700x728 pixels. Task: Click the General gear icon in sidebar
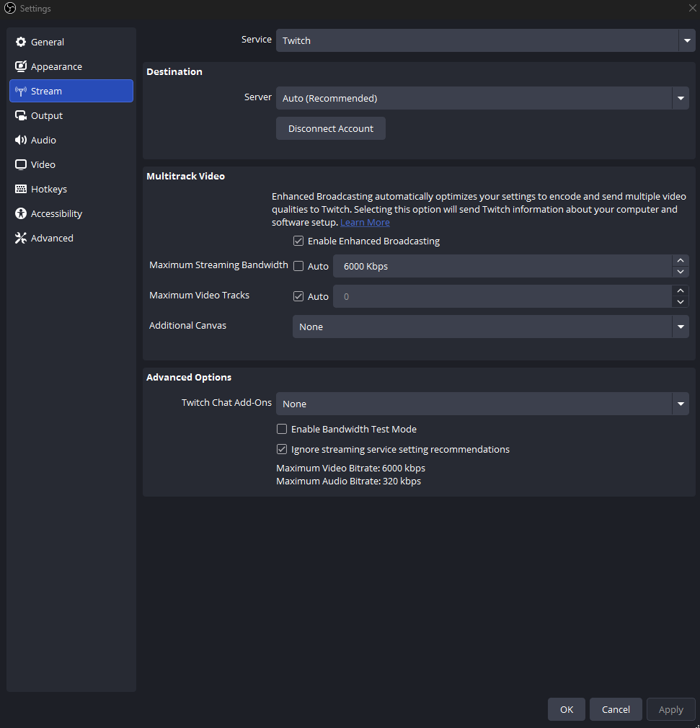pos(21,42)
